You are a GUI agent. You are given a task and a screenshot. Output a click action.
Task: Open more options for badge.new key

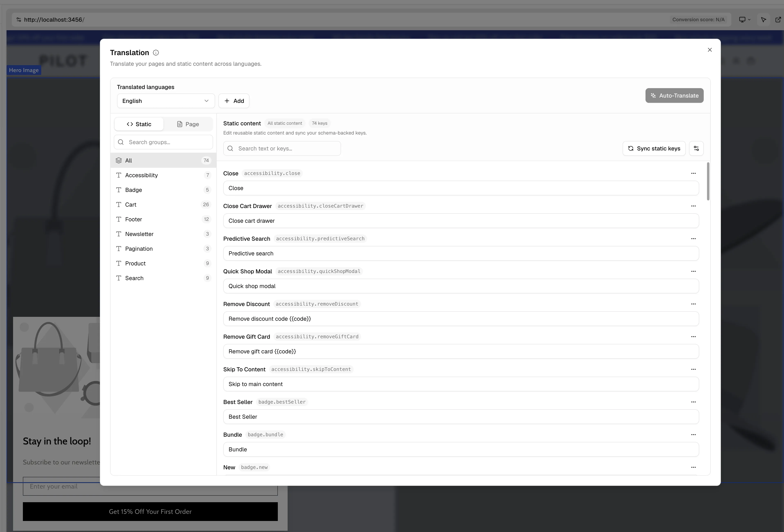[x=693, y=467]
